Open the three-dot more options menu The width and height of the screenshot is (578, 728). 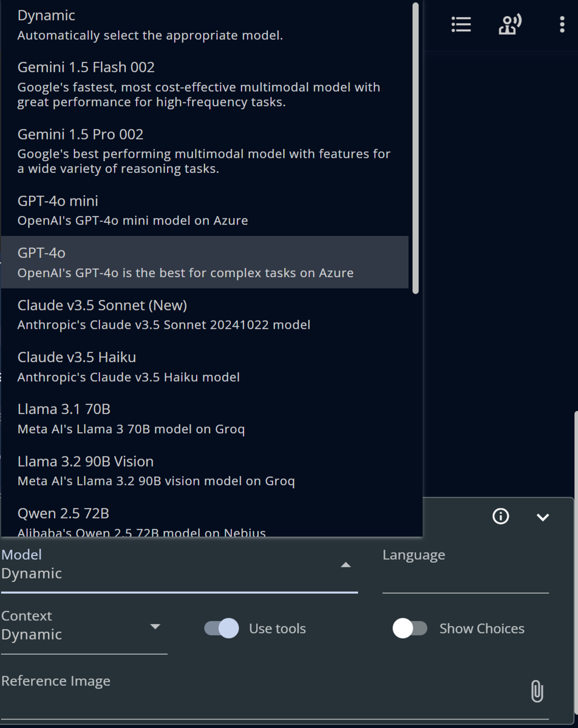(562, 24)
